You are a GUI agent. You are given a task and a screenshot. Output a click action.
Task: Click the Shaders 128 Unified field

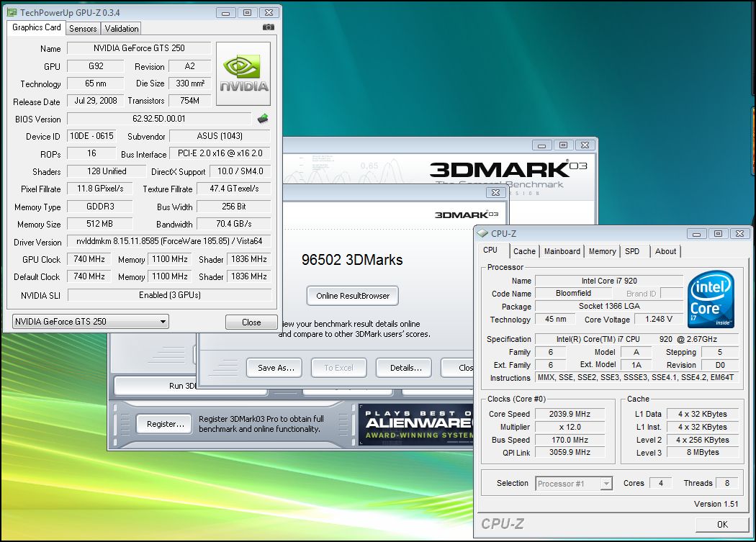(107, 171)
